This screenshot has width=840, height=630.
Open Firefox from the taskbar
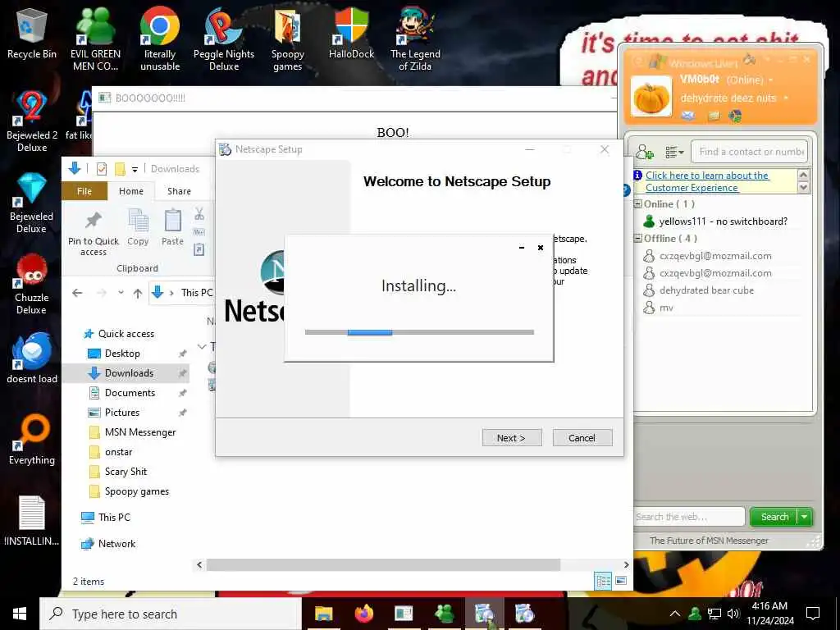(363, 614)
